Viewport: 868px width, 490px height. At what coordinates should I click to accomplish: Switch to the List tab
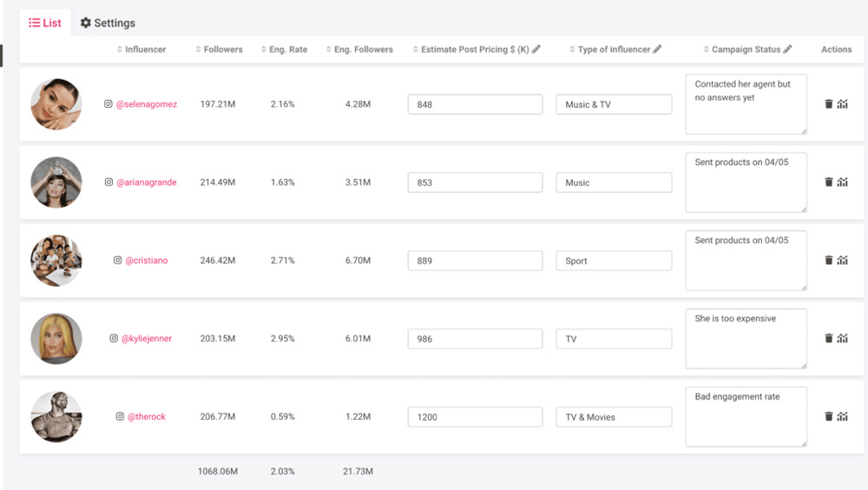tap(45, 23)
